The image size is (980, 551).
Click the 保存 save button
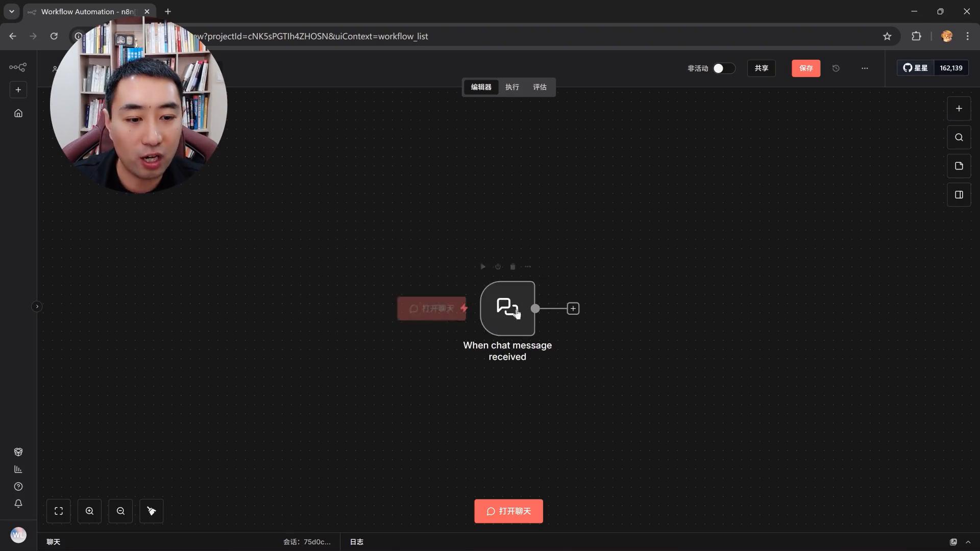coord(805,68)
